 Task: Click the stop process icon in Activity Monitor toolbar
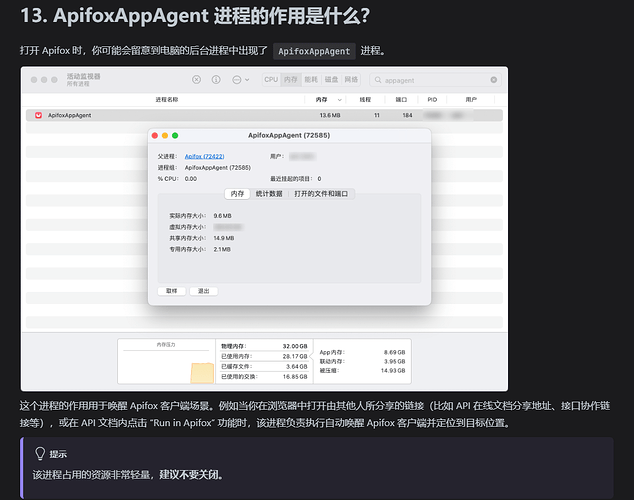(197, 80)
